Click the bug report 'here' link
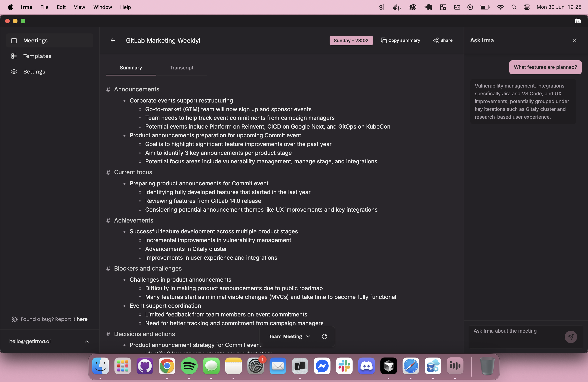The image size is (588, 382). tap(82, 319)
